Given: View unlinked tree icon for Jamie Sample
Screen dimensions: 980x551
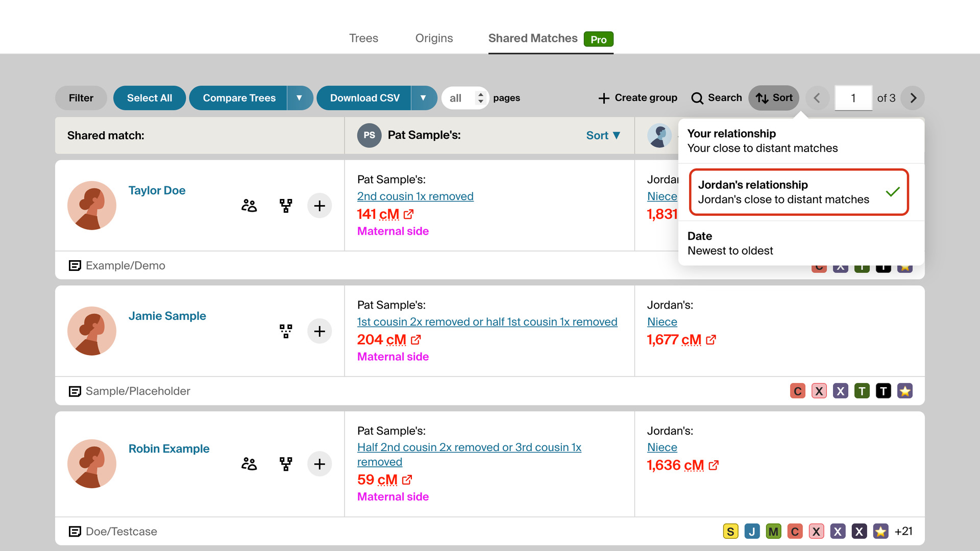Looking at the screenshot, I should click(286, 331).
